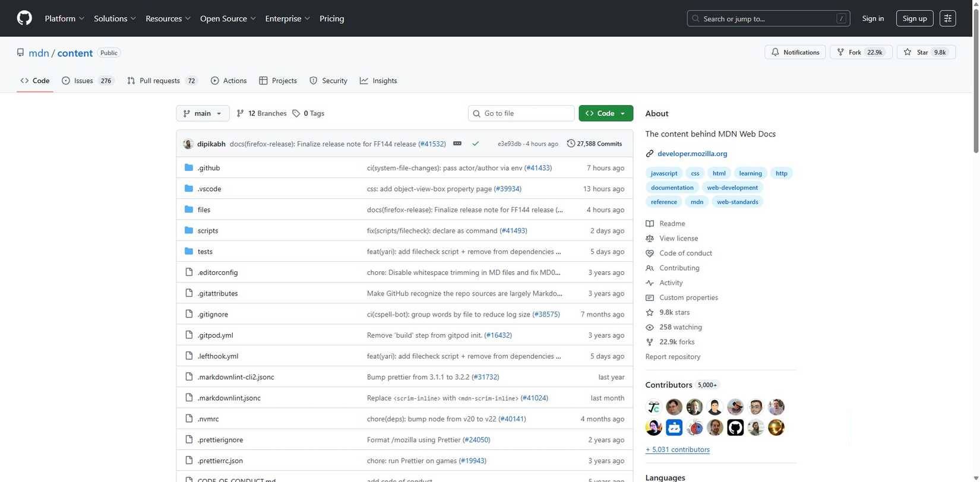Expand the Open Source menu
This screenshot has width=980, height=482.
point(228,18)
